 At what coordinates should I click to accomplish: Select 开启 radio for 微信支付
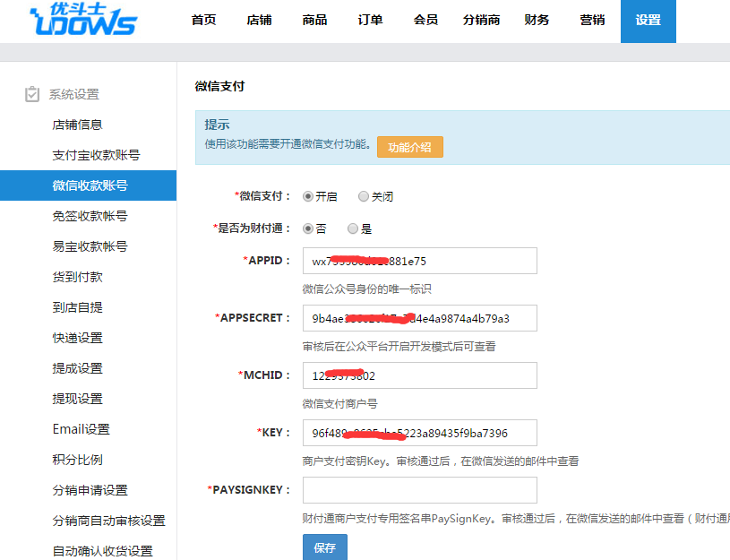click(308, 196)
